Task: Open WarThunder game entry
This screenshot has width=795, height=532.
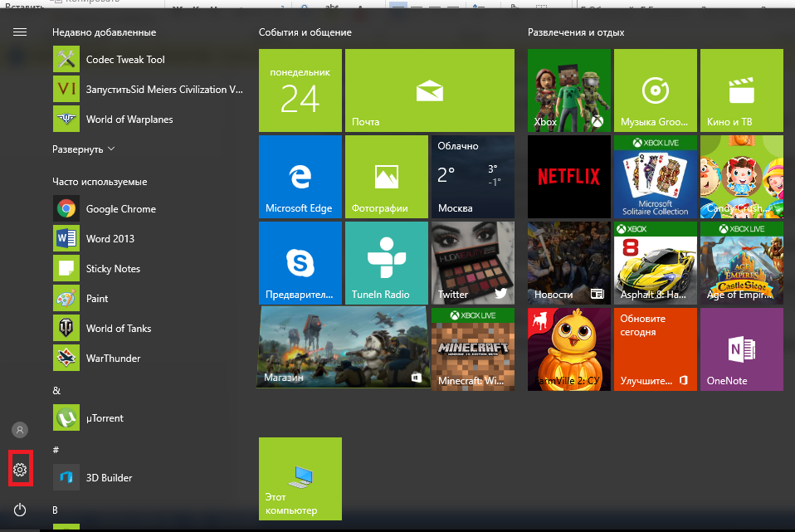Action: 148,358
